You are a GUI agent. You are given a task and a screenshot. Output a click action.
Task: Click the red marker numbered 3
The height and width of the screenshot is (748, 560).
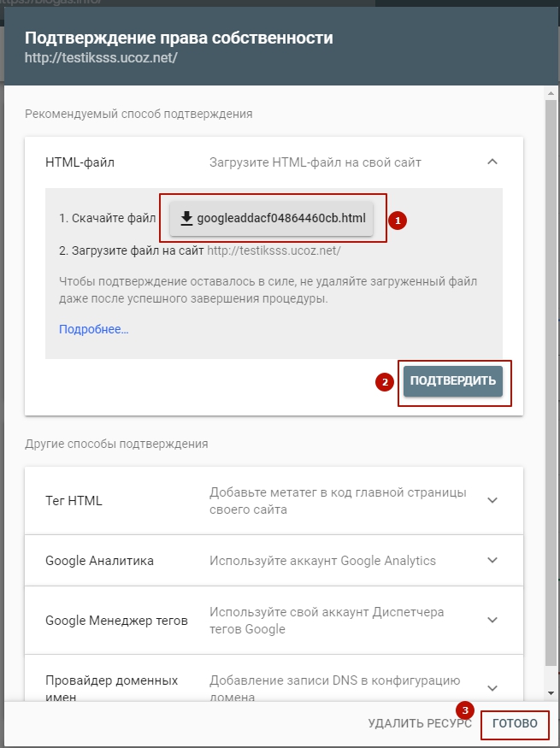[x=465, y=710]
